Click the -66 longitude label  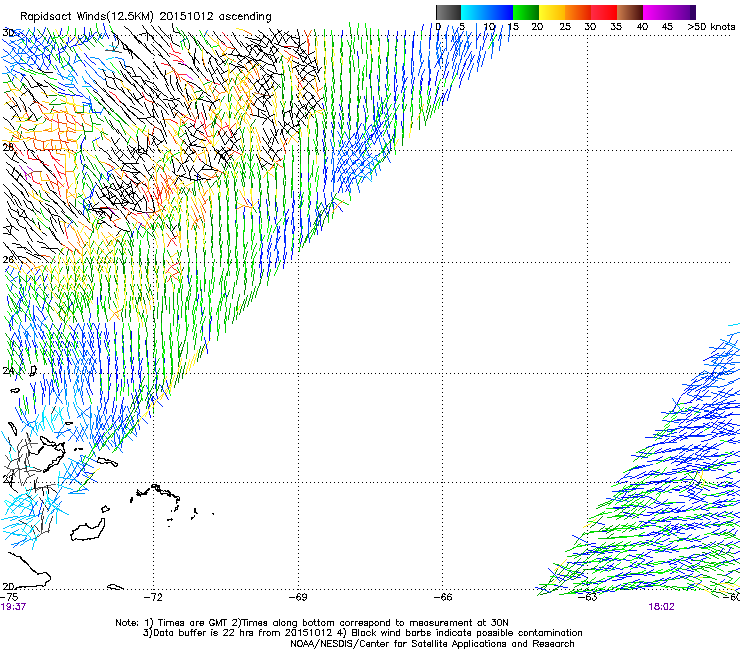(x=443, y=597)
